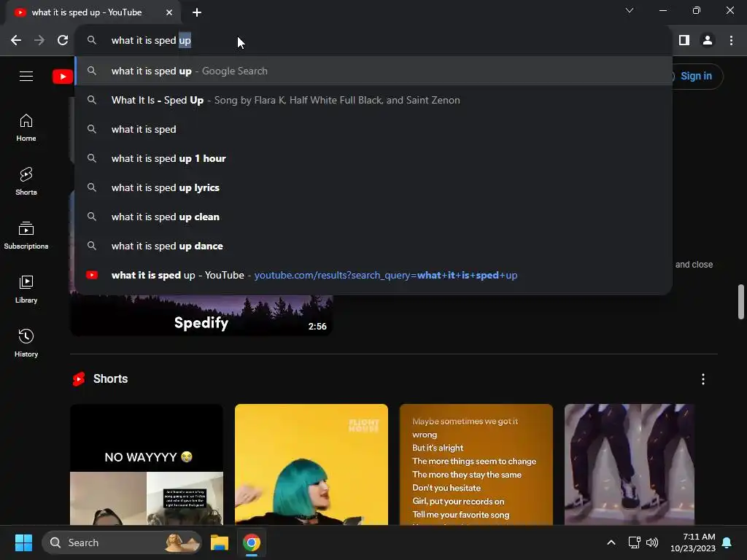
Task: Toggle the Chrome side panel icon
Action: [x=684, y=41]
